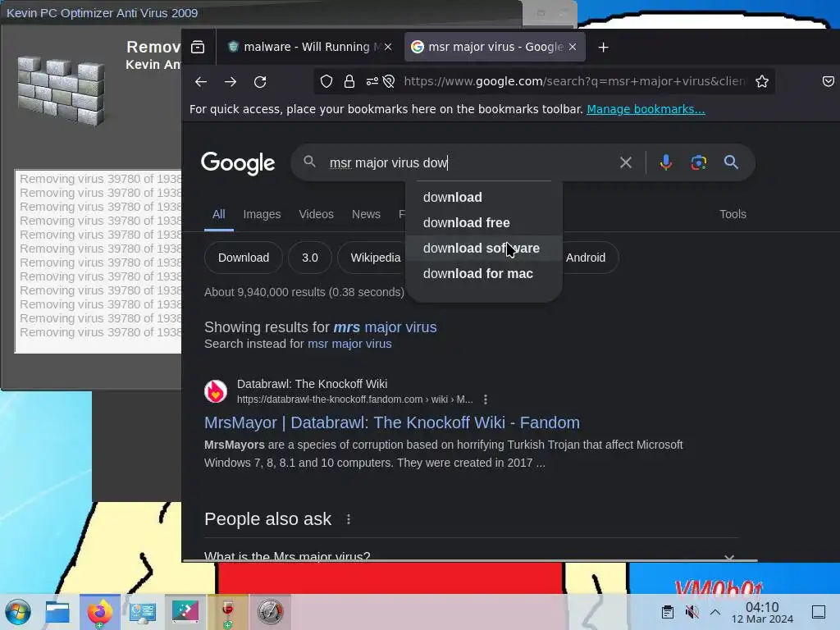Select the All search tab
The height and width of the screenshot is (630, 840).
pos(218,214)
